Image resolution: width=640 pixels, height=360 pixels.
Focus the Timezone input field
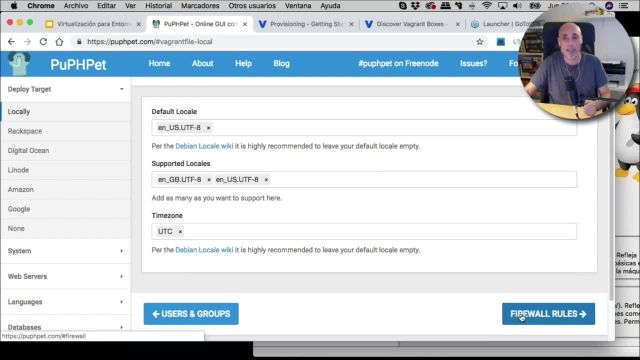click(x=364, y=231)
